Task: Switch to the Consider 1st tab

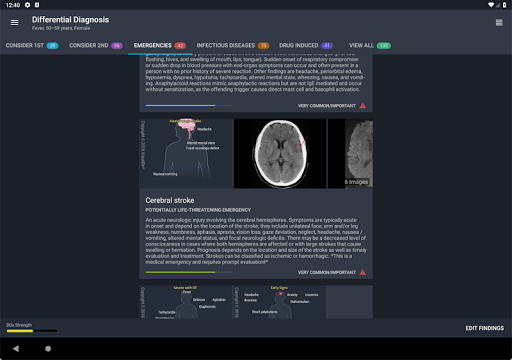Action: (x=32, y=46)
